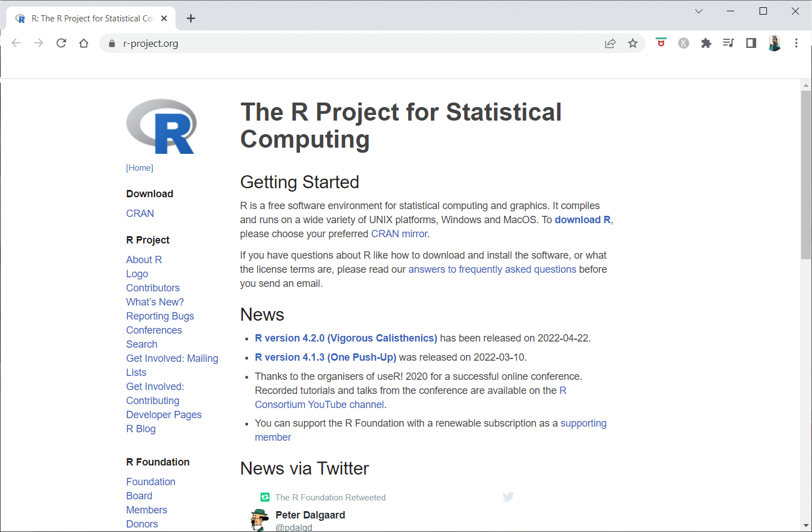Click the scrollbar up arrow
Viewport: 812px width, 532px height.
(x=806, y=85)
